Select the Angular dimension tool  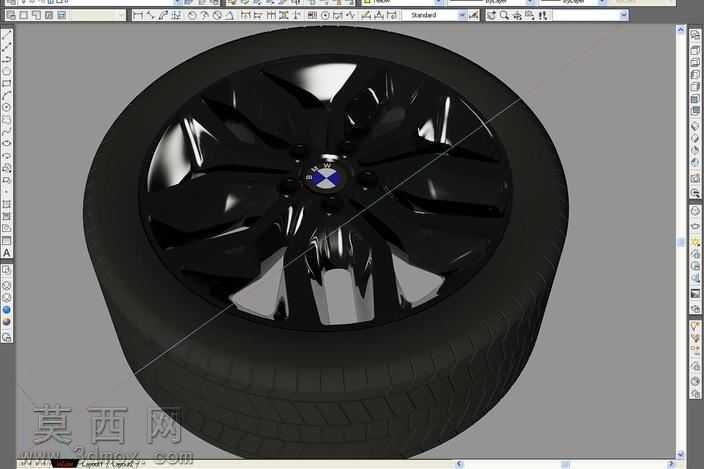click(229, 16)
